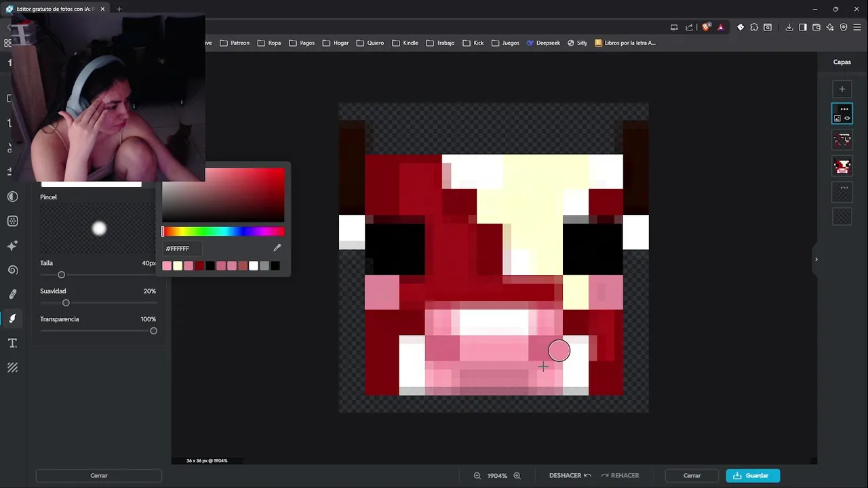Select the pale yellow swatch

click(x=178, y=266)
